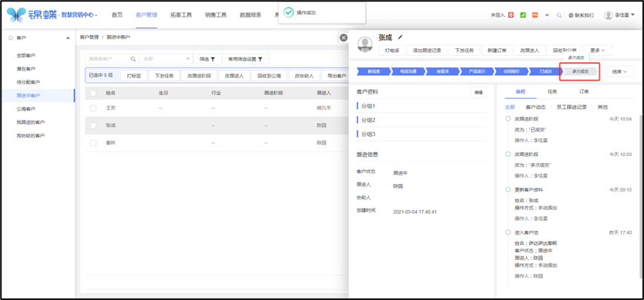Click the 李佳星 user avatar icon
This screenshot has height=300, width=644.
point(608,15)
